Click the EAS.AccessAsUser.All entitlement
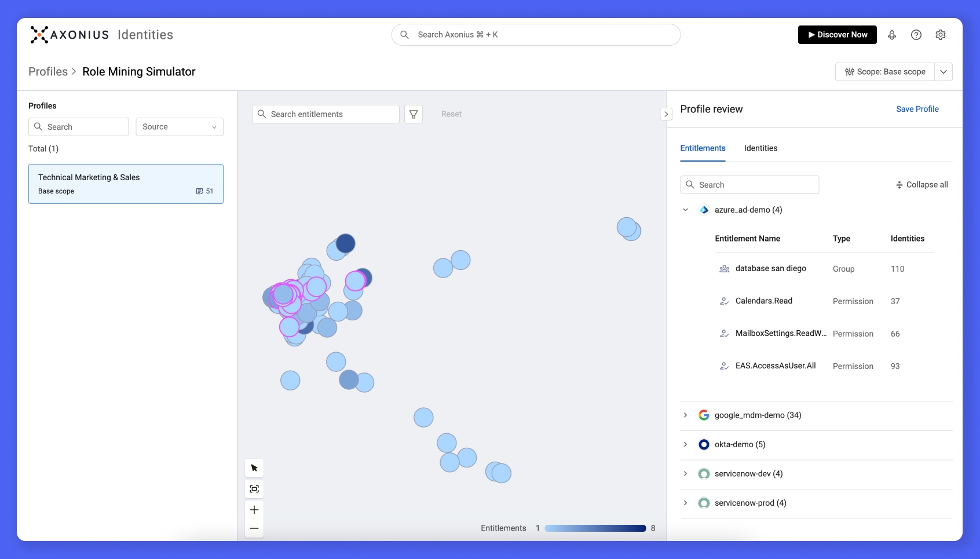Image resolution: width=980 pixels, height=559 pixels. pos(776,366)
